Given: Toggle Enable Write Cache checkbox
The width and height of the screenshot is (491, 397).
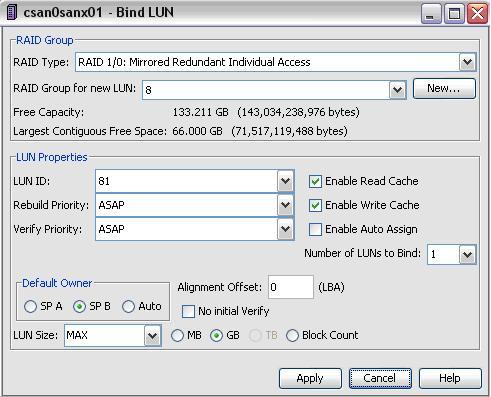Looking at the screenshot, I should [x=315, y=205].
